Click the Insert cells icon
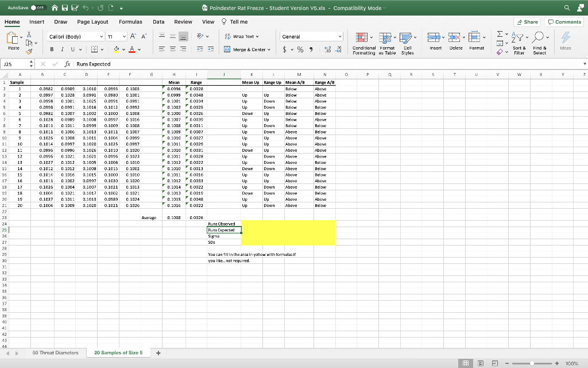588x368 pixels. (x=434, y=37)
